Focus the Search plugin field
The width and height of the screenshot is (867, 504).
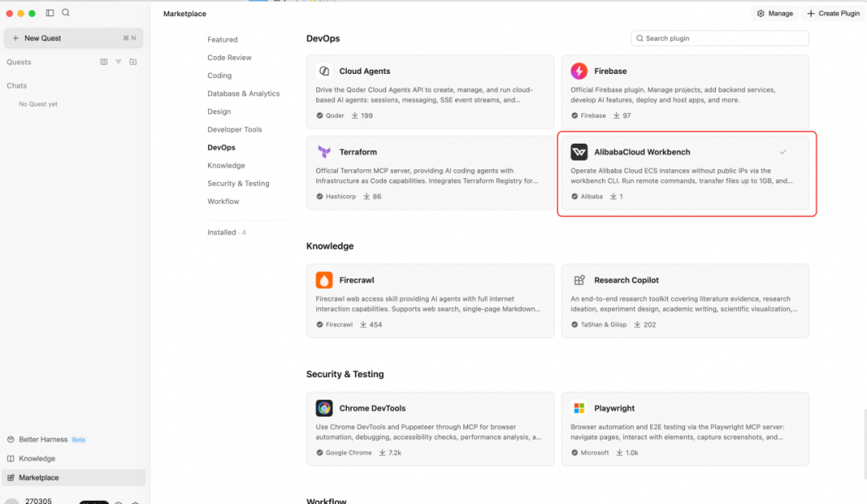(x=719, y=39)
